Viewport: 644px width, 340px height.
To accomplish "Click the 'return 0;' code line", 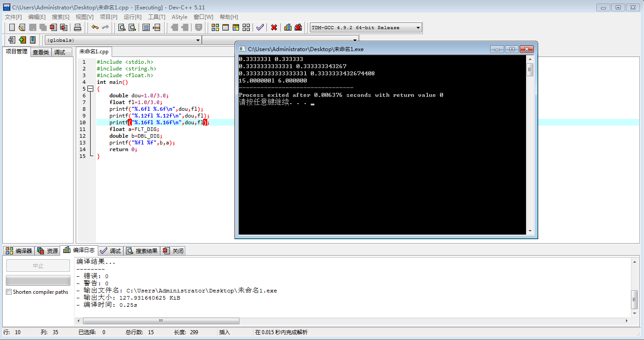I will [x=123, y=149].
